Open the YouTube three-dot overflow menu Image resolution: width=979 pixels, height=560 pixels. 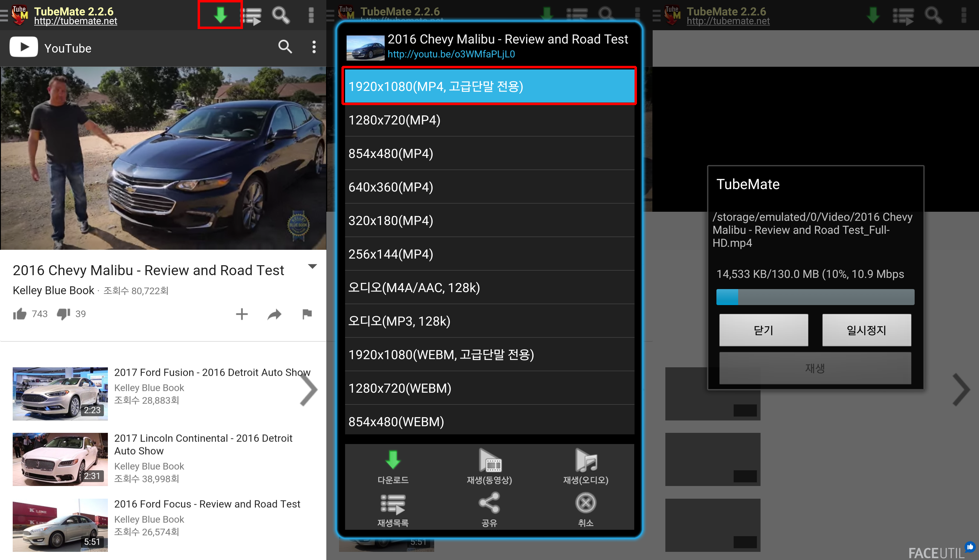click(314, 47)
